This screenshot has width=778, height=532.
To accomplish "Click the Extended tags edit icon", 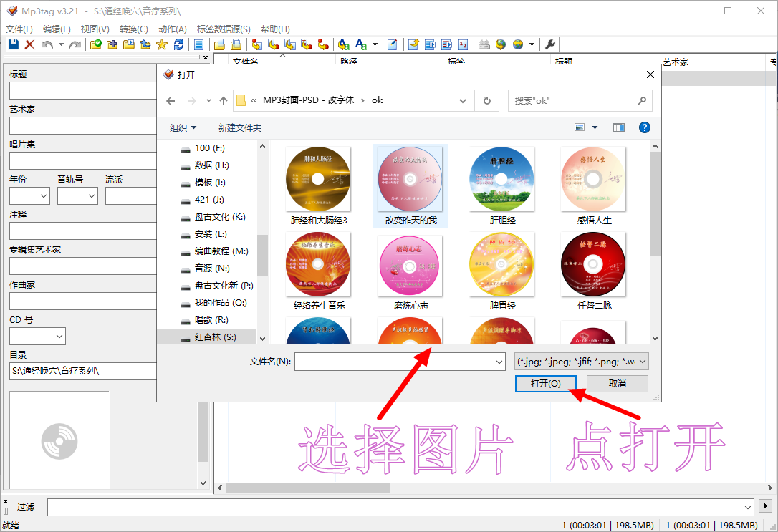I will point(393,44).
